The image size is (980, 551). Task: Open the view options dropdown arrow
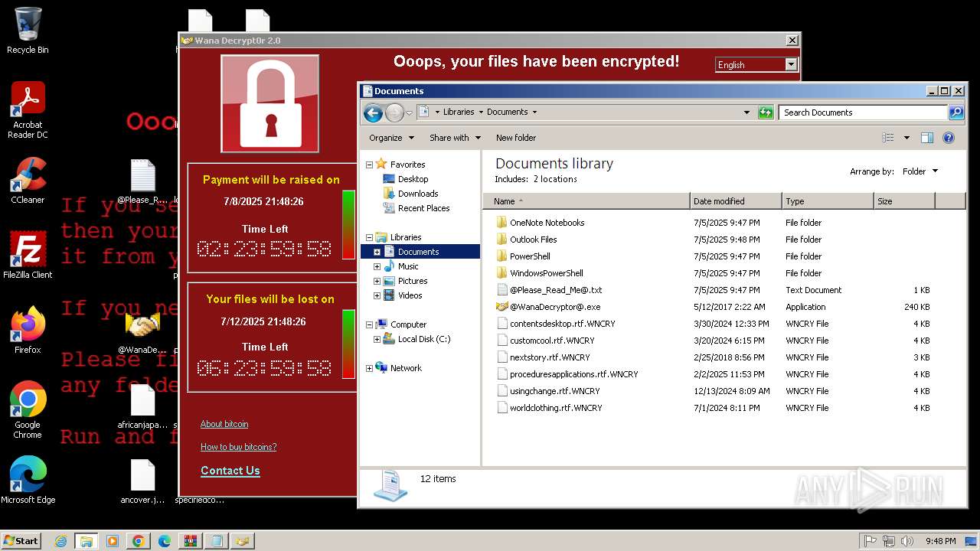(x=906, y=138)
